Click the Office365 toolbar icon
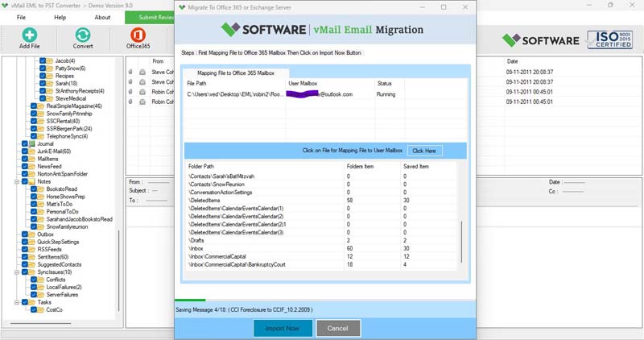The height and width of the screenshot is (340, 644). (x=138, y=35)
